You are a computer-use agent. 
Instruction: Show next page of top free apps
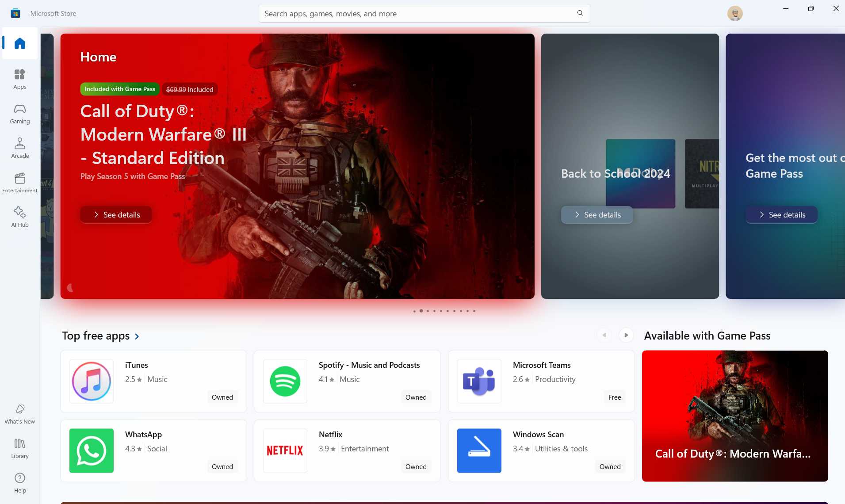[x=626, y=335]
